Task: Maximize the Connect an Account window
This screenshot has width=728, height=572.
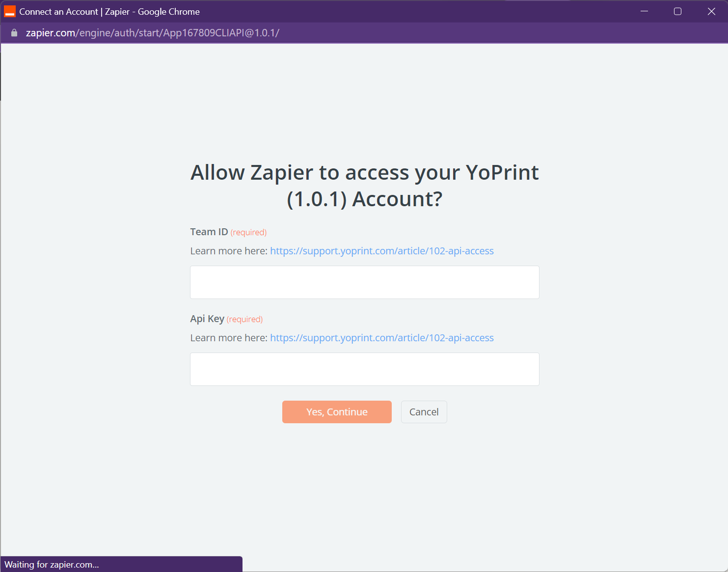Action: point(677,11)
